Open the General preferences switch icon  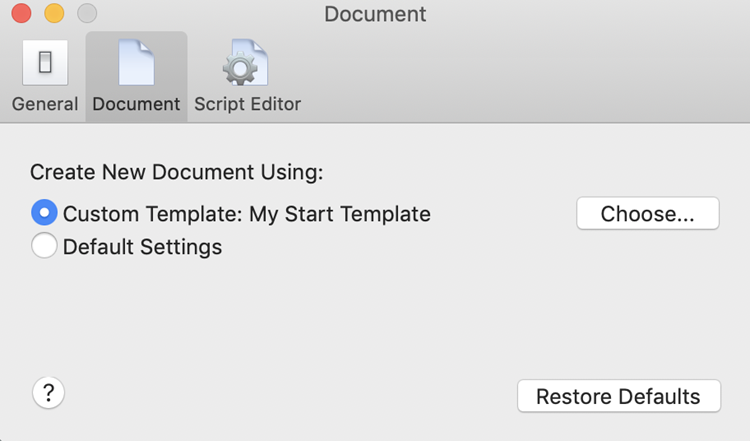pos(45,63)
